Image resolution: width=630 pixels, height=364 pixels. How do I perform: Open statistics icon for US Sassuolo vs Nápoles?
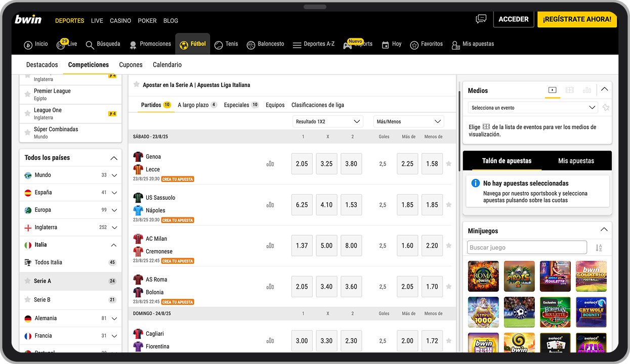point(270,205)
